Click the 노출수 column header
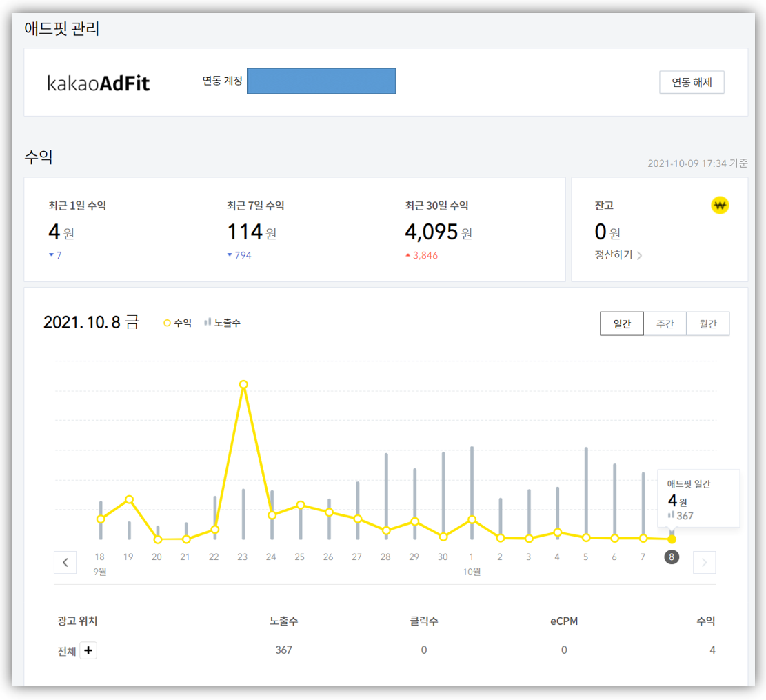 click(284, 621)
